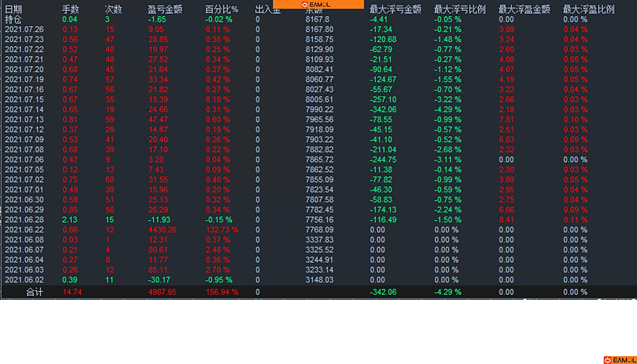
Task: Click the 最大浮盈比例 column header
Action: [x=588, y=9]
